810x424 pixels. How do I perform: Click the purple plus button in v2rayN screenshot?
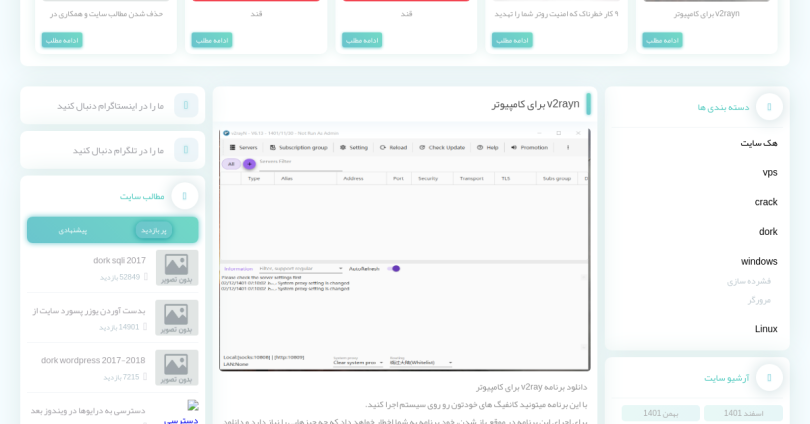250,164
